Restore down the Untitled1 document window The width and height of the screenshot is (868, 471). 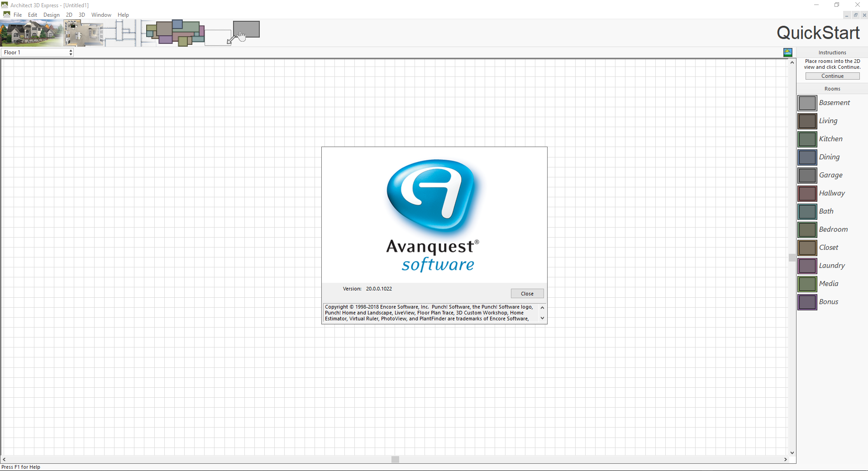tap(856, 15)
